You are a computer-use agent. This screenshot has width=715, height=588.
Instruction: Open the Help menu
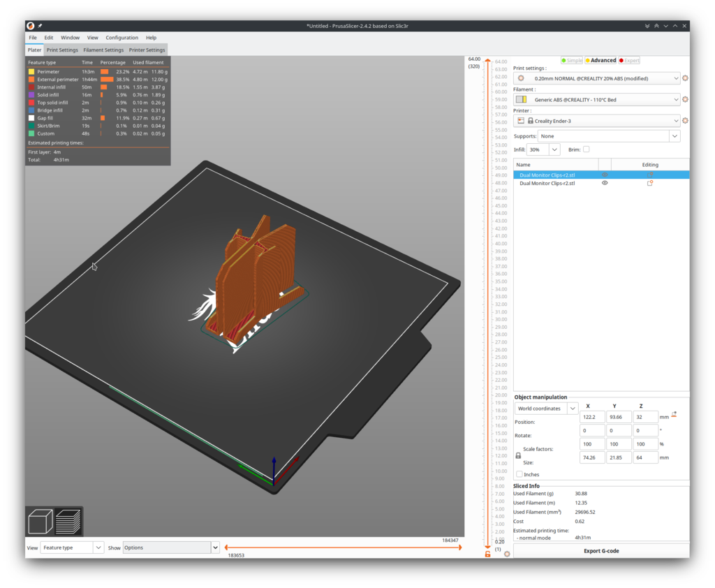pos(151,38)
